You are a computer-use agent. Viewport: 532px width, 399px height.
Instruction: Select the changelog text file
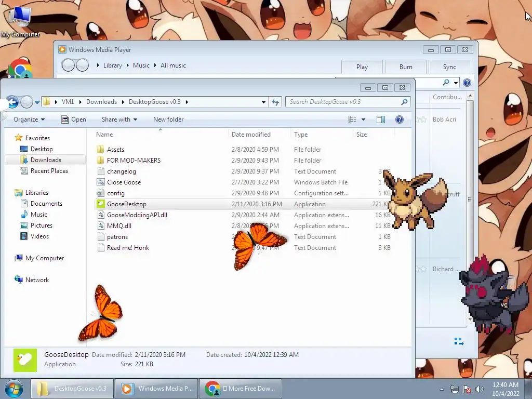pos(121,171)
